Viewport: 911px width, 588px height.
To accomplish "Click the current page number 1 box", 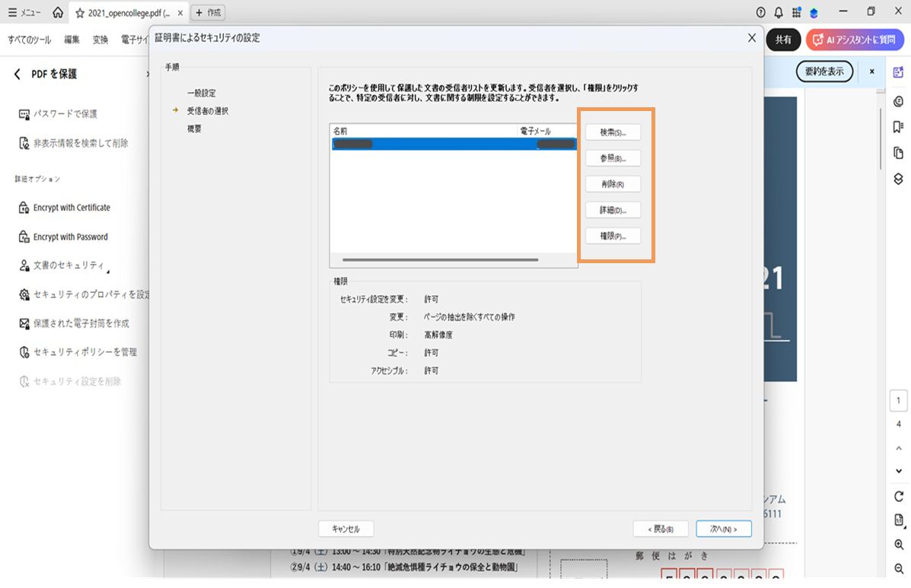I will coord(898,401).
